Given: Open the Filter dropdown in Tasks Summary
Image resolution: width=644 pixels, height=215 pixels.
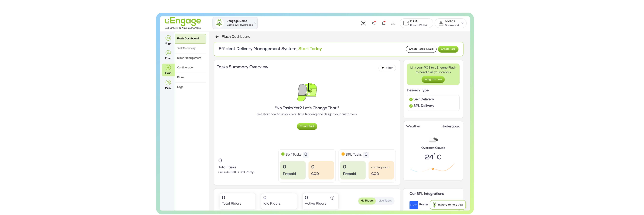Looking at the screenshot, I should pos(387,68).
